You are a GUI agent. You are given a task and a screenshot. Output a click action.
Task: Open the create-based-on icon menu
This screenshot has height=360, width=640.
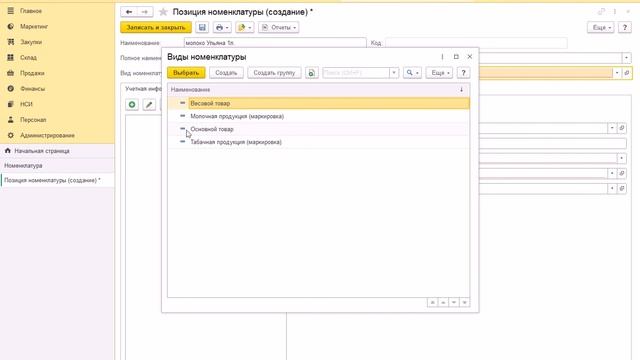coord(244,27)
